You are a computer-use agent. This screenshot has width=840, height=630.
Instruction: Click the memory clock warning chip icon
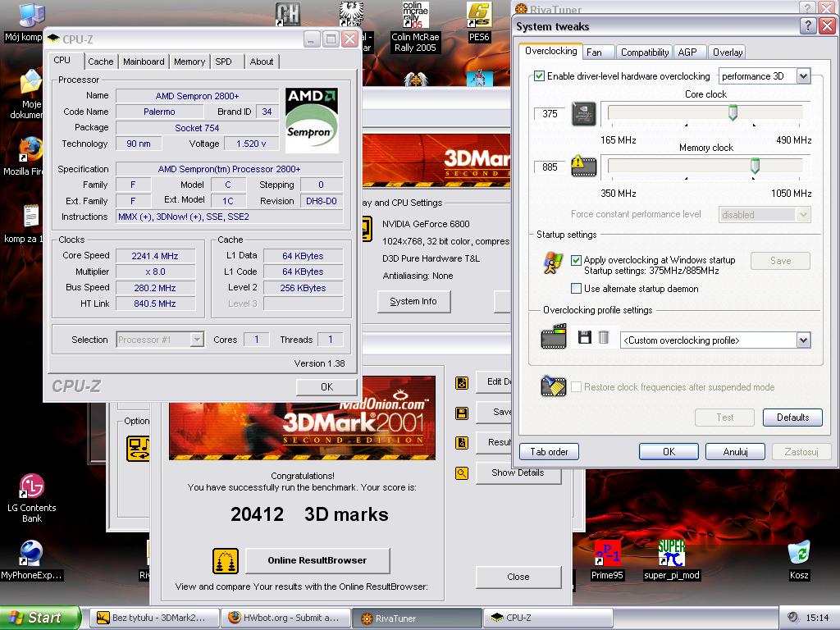pyautogui.click(x=584, y=166)
